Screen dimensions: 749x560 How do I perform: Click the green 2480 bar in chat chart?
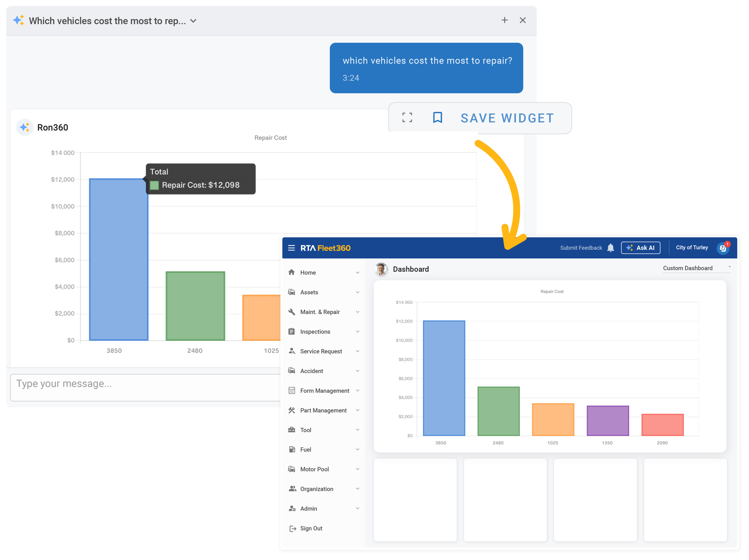pos(195,306)
